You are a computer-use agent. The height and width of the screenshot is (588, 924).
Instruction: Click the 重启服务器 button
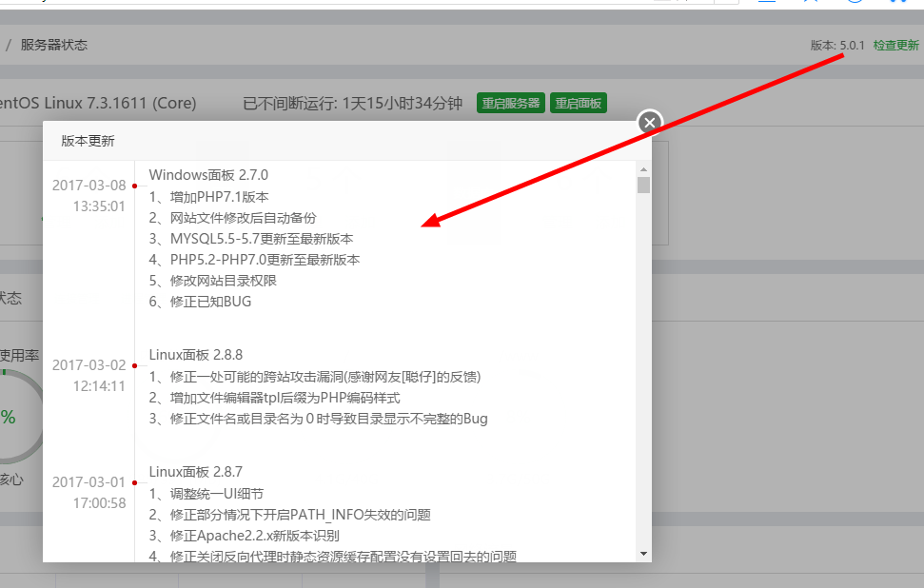(x=511, y=103)
